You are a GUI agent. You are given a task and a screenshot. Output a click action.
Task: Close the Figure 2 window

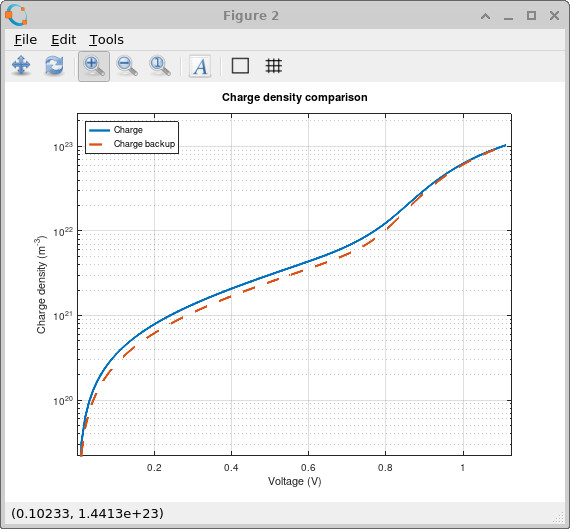[554, 16]
